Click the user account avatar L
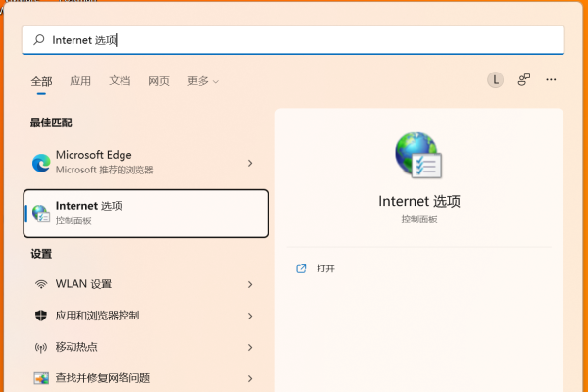 495,80
